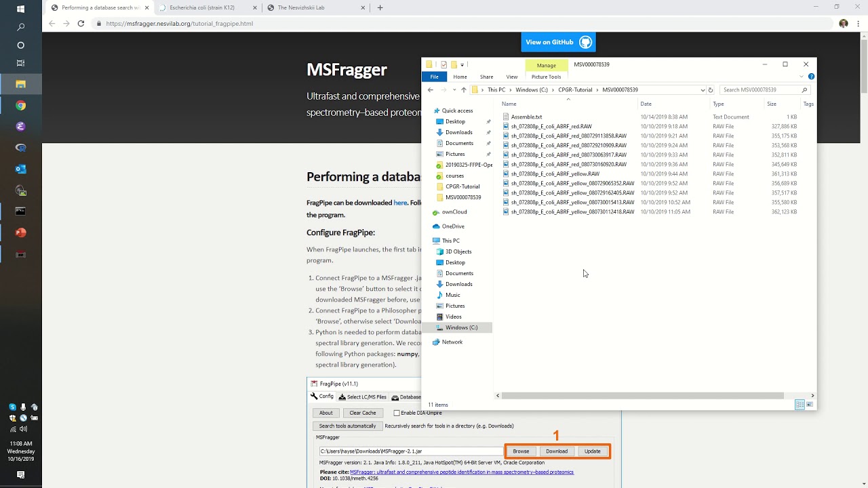Open Customize Quick Access Toolbar dropdown
This screenshot has height=488, width=868.
click(462, 64)
